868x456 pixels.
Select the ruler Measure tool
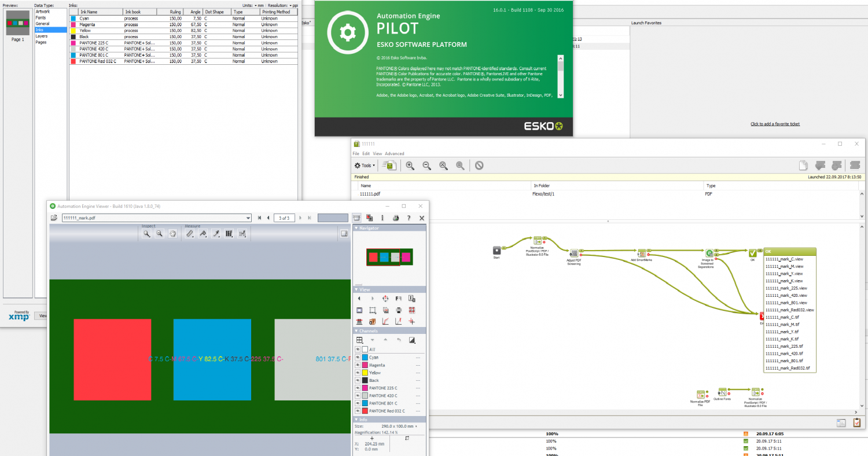(x=190, y=234)
